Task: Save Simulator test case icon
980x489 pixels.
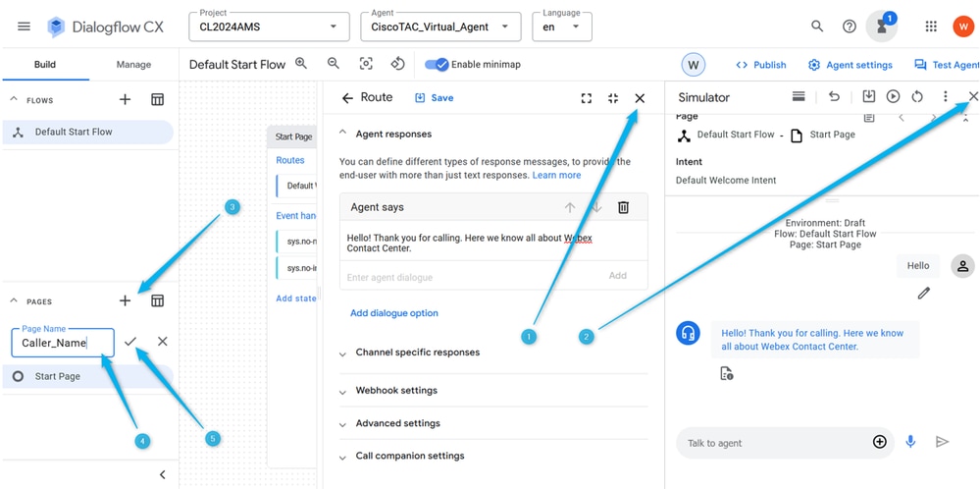Action: coord(869,96)
